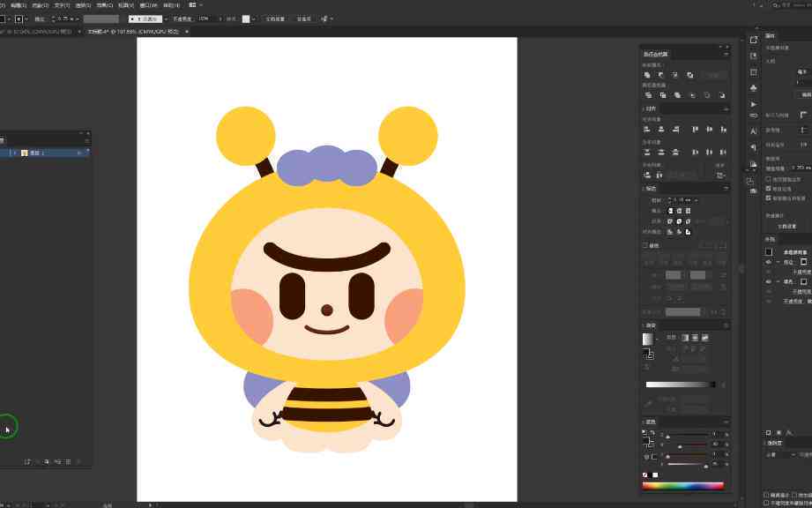812x508 pixels.
Task: Toggle the dashed line checkbox in Stroke panel
Action: [x=645, y=245]
